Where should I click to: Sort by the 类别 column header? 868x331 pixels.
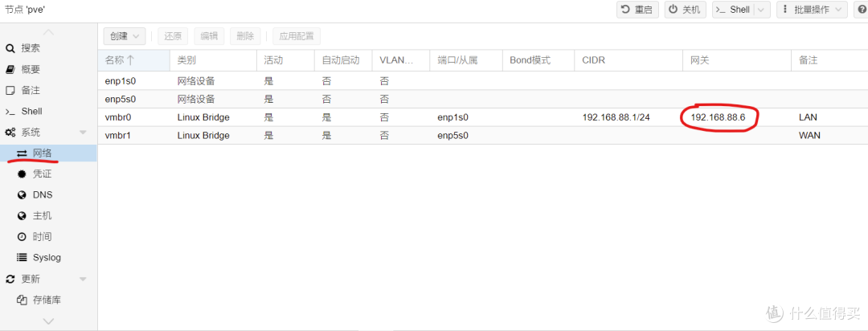213,60
